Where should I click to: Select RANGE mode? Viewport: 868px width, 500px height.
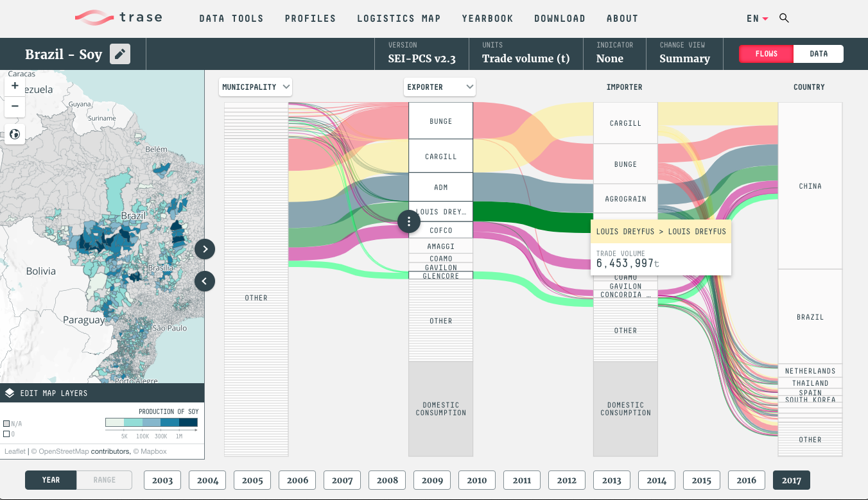105,480
